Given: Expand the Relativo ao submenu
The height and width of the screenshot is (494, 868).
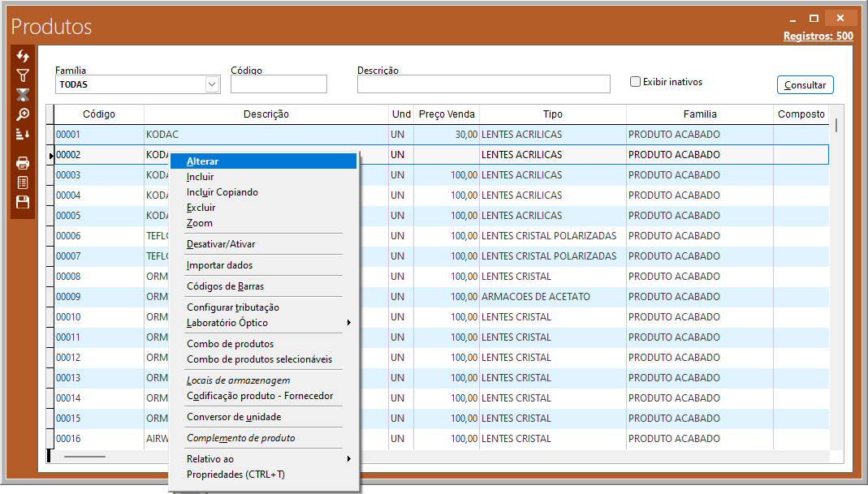Looking at the screenshot, I should point(348,459).
